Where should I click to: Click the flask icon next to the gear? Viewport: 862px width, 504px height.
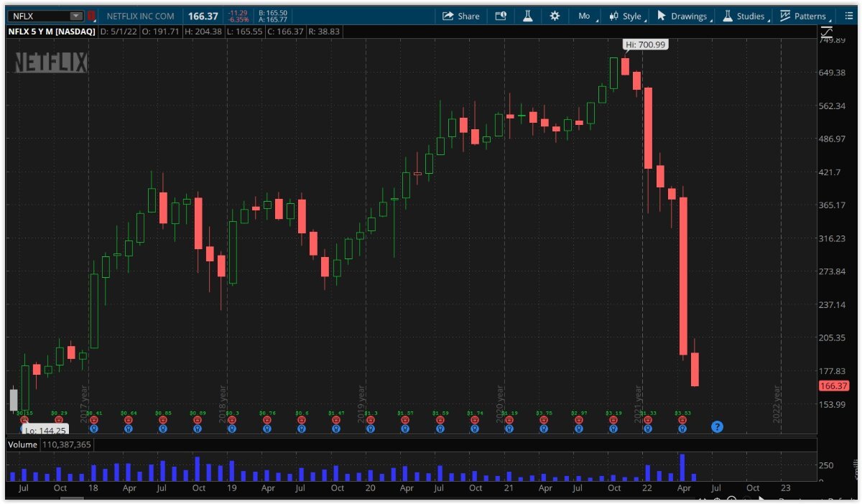point(527,16)
